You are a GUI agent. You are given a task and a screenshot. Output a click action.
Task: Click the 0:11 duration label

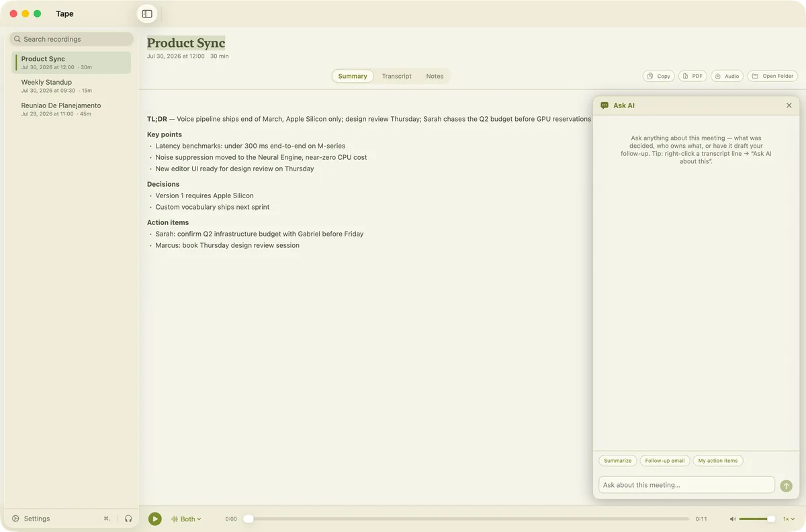tap(701, 519)
